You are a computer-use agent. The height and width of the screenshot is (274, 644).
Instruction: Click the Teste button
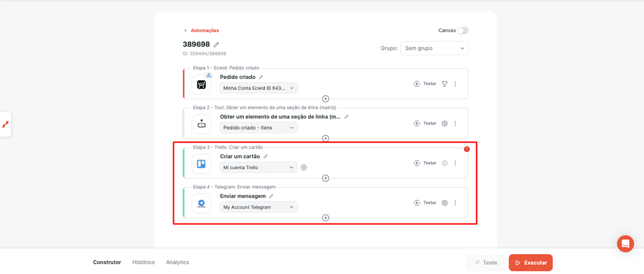(486, 263)
